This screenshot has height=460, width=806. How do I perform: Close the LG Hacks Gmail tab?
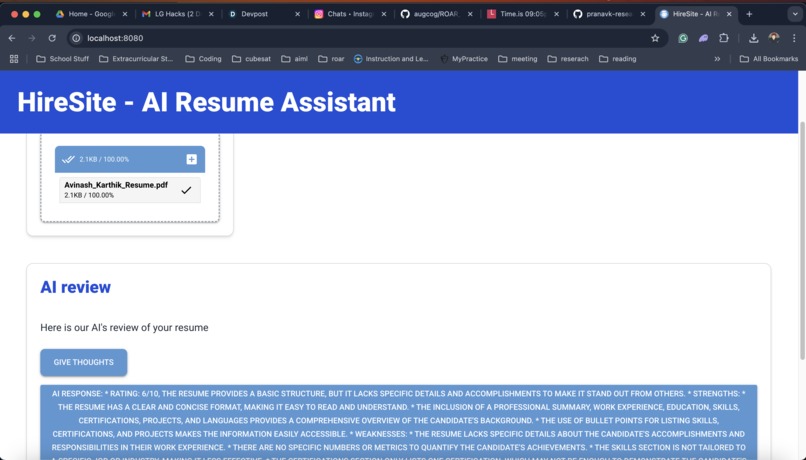point(211,14)
